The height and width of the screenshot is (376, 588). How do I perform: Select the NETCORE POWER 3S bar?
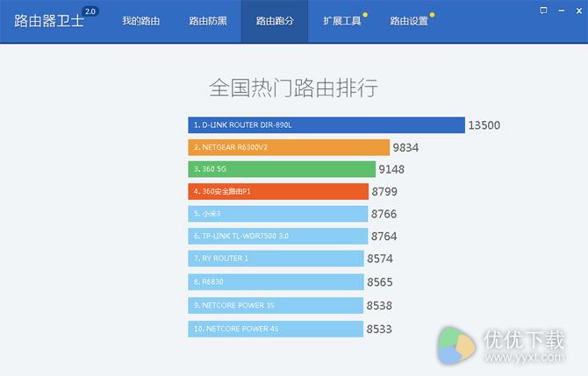[276, 306]
